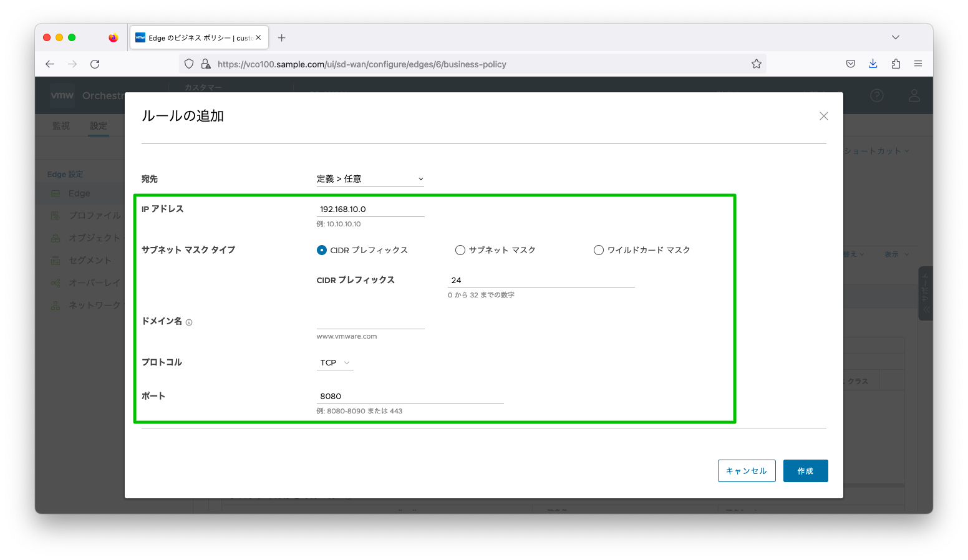The width and height of the screenshot is (968, 560).
Task: Click the 作成 button
Action: point(805,471)
